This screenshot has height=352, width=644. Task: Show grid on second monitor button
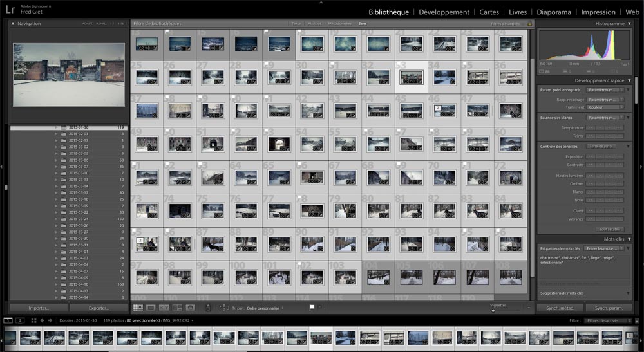pyautogui.click(x=33, y=320)
